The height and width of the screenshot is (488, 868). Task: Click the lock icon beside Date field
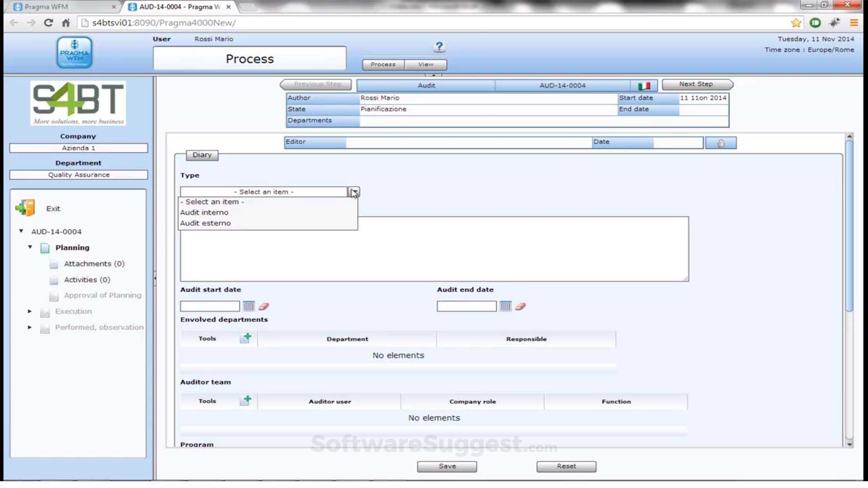[x=721, y=143]
